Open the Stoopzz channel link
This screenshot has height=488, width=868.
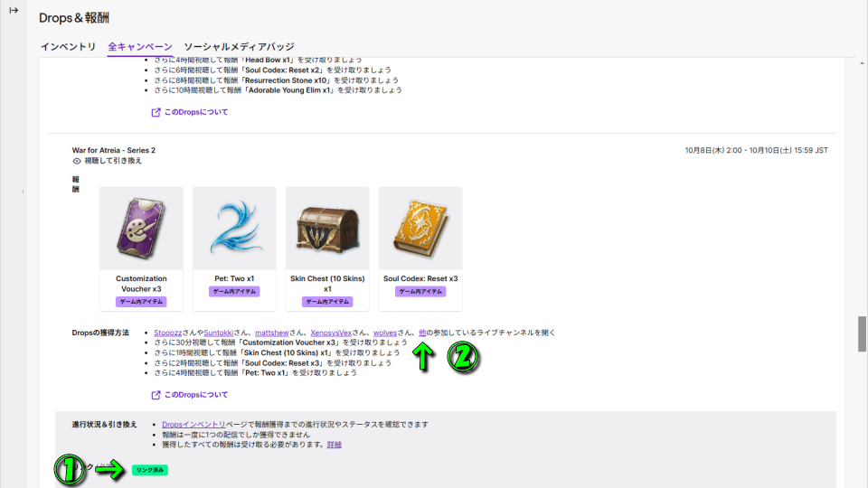168,333
